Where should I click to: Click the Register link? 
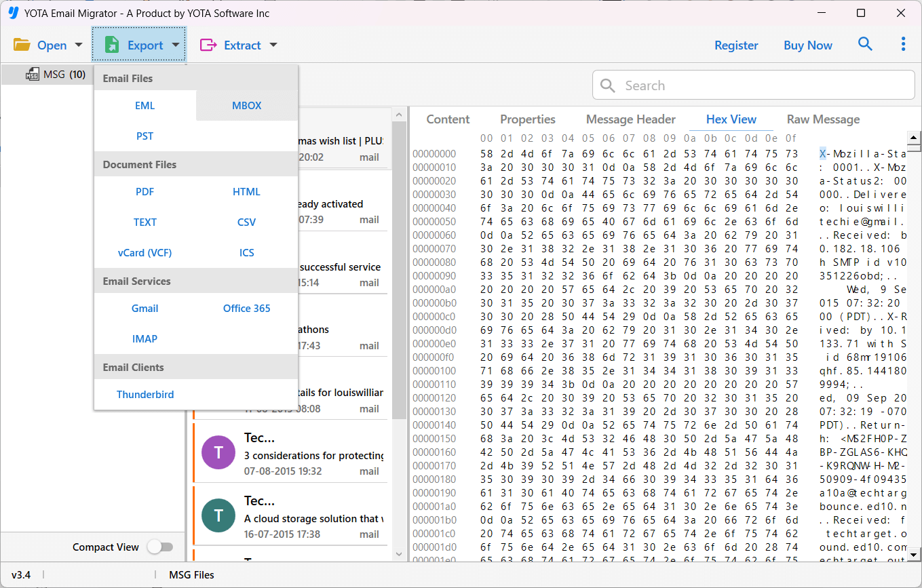tap(736, 45)
